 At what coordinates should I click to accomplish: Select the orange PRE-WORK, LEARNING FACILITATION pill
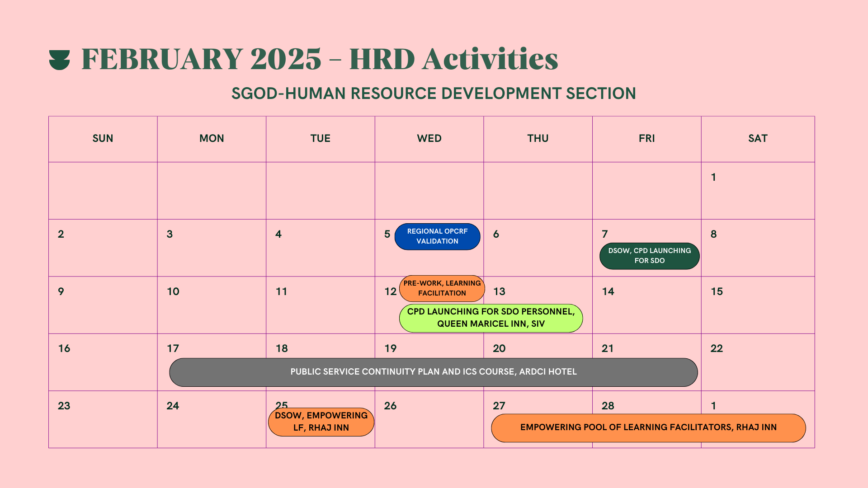pos(442,288)
